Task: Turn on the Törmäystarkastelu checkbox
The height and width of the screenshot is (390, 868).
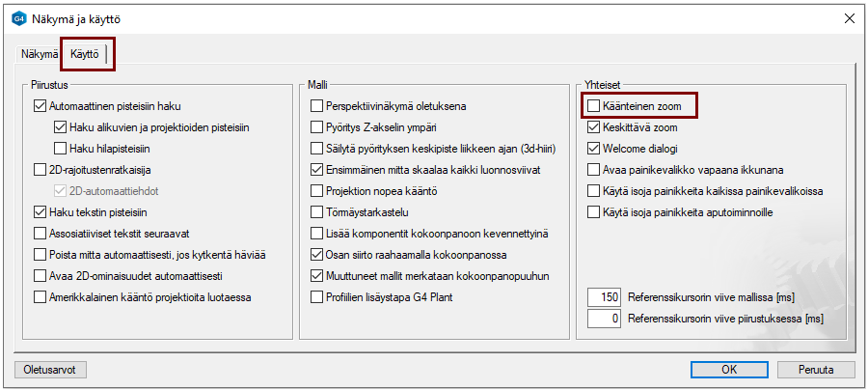Action: [x=317, y=212]
